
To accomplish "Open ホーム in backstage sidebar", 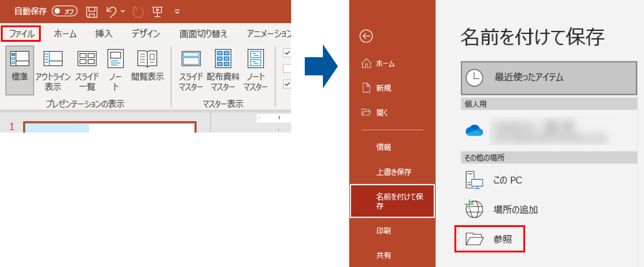I will click(378, 64).
